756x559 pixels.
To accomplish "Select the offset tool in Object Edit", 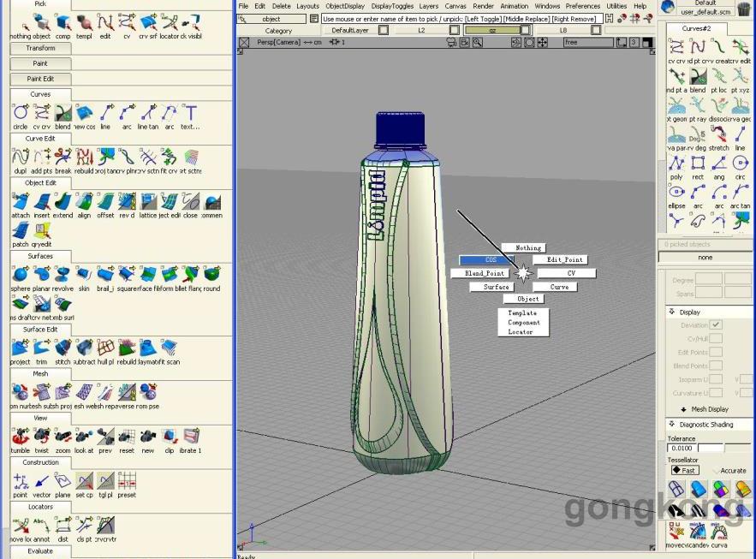I will pyautogui.click(x=105, y=202).
